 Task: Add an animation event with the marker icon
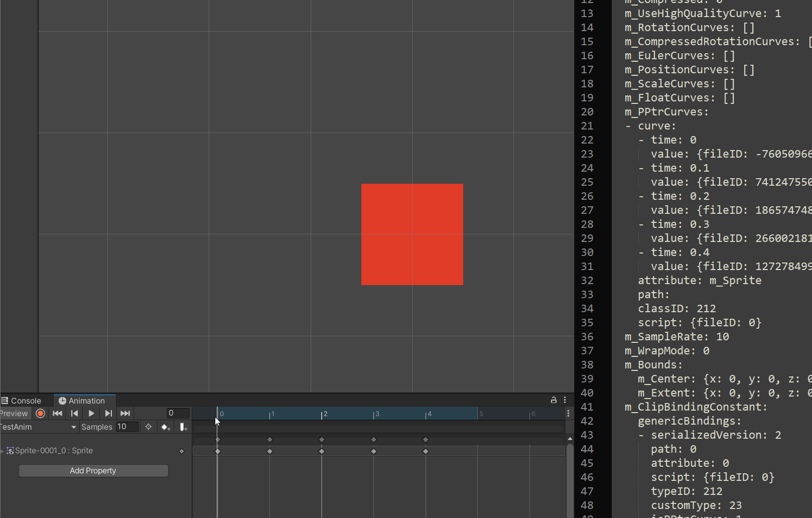coord(183,427)
